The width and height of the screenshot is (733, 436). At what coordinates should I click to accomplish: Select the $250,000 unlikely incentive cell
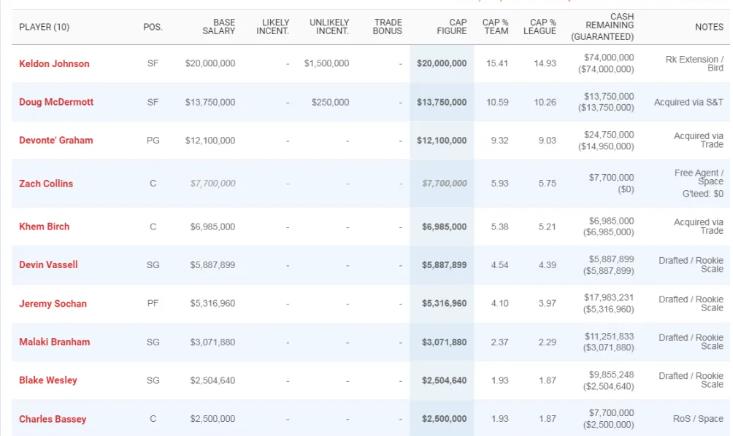point(330,102)
